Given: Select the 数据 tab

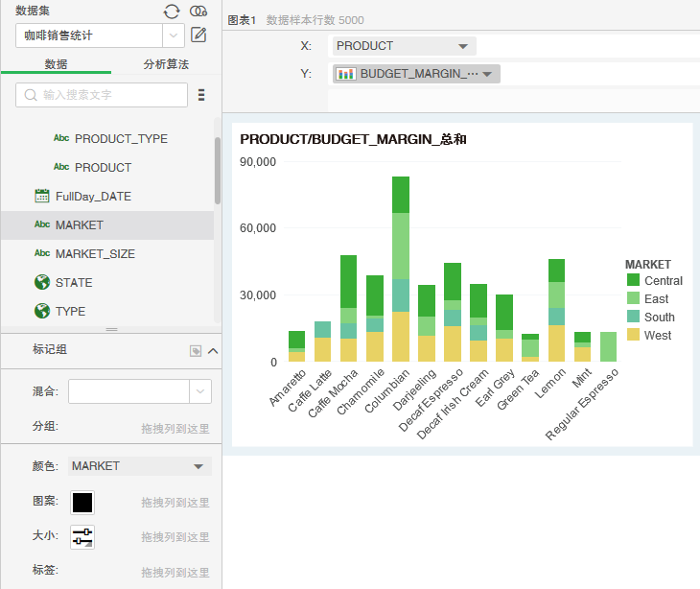Looking at the screenshot, I should 56,64.
